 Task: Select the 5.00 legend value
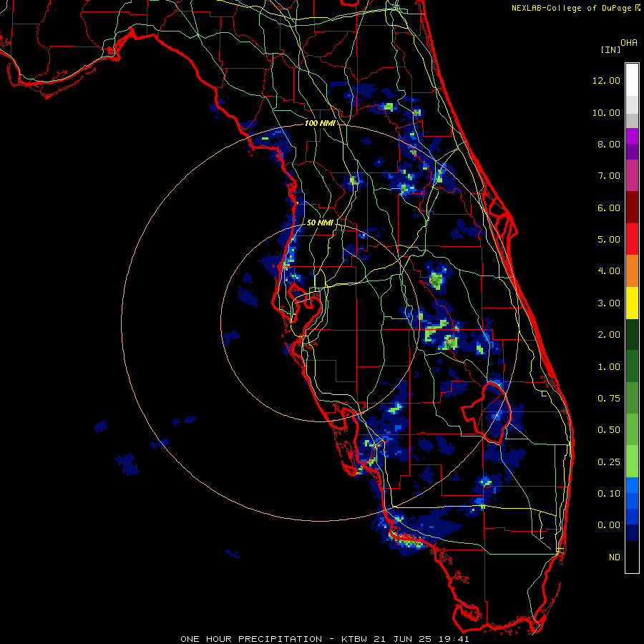click(x=609, y=240)
